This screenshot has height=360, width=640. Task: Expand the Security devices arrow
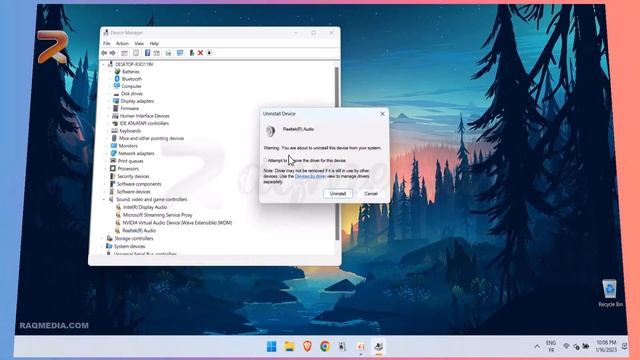click(x=105, y=176)
